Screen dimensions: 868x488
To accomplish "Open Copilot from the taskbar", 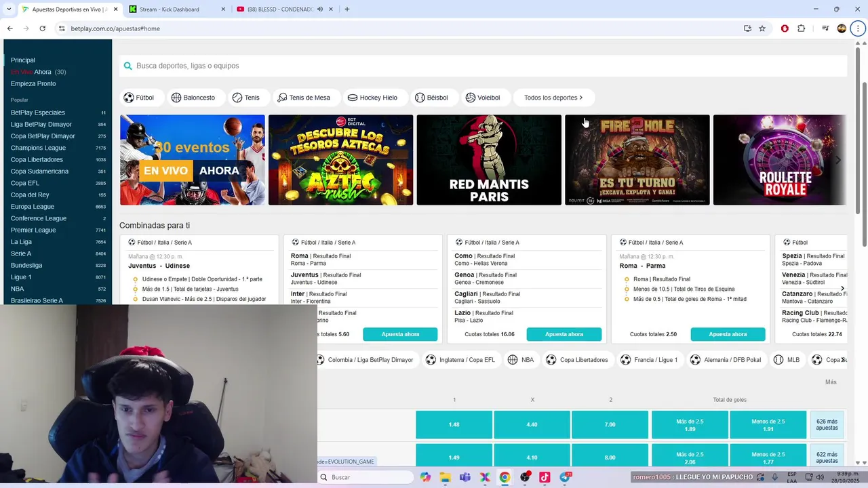I will (x=425, y=477).
